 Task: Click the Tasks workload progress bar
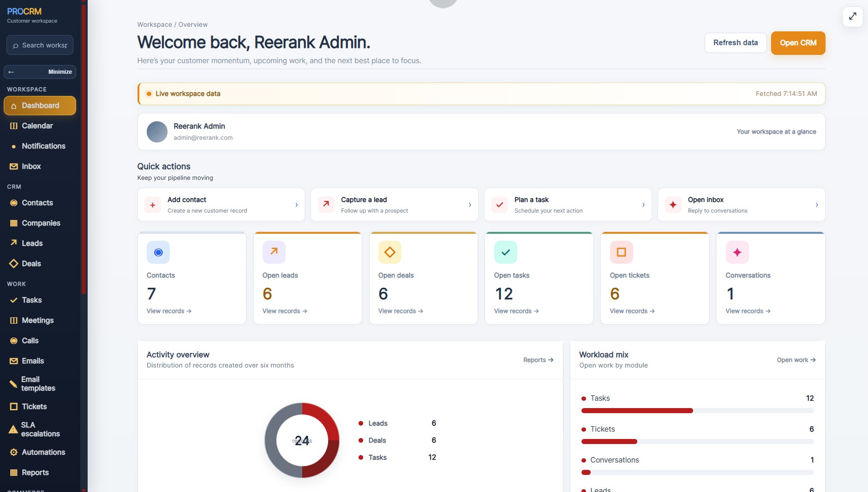pos(697,411)
